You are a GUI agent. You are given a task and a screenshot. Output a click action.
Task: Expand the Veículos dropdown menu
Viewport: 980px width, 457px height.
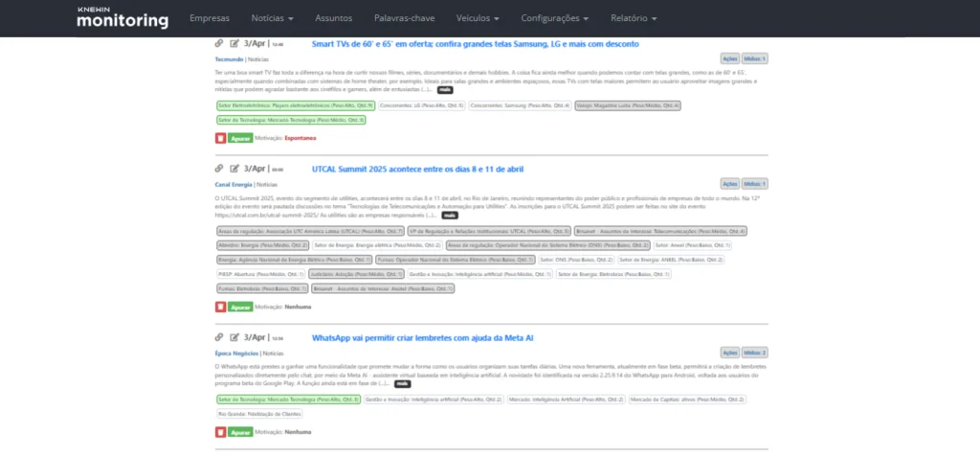(478, 18)
